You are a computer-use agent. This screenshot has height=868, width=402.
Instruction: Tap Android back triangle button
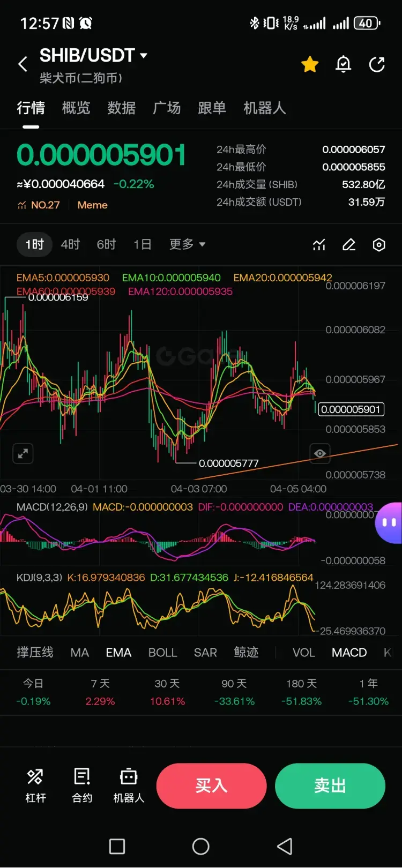point(285,847)
